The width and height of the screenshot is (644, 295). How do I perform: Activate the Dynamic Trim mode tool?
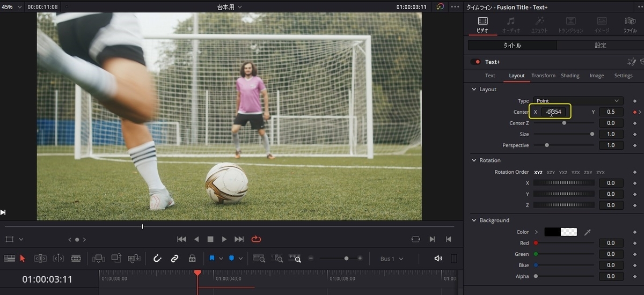click(58, 259)
